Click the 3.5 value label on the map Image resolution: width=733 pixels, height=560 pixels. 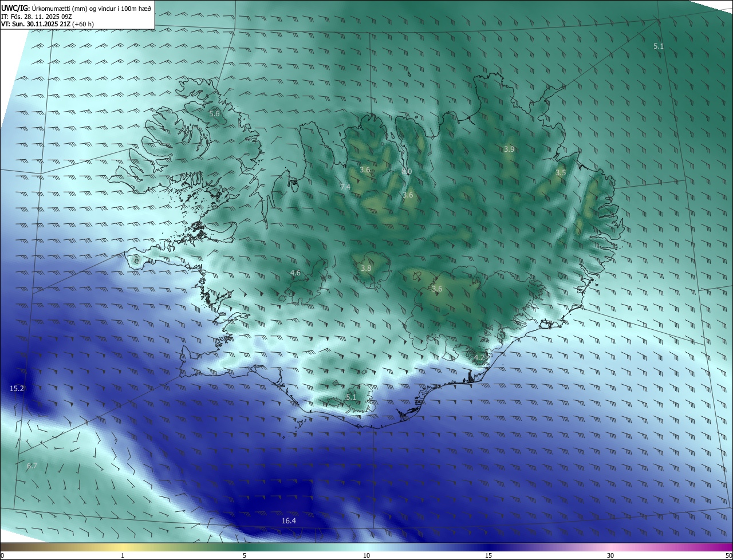coord(561,172)
